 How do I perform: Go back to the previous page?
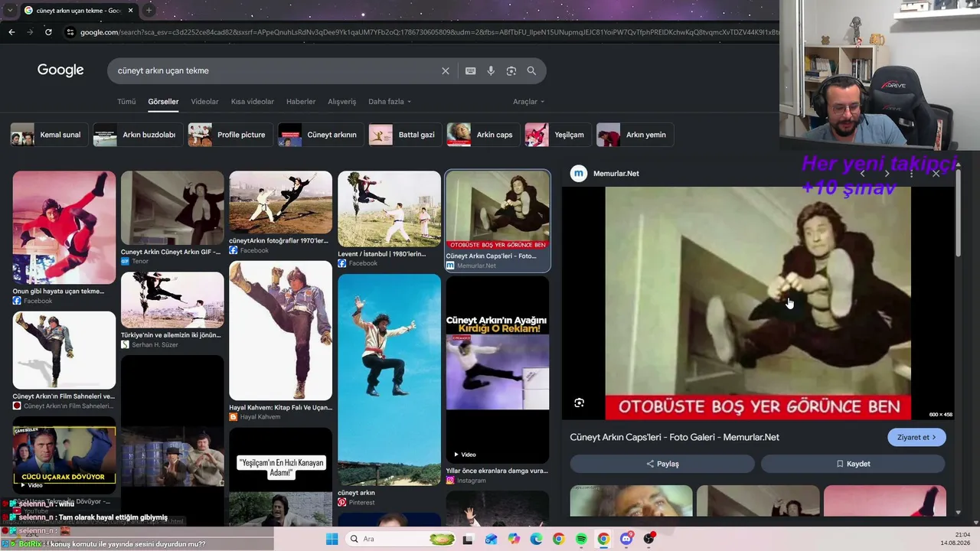11,32
